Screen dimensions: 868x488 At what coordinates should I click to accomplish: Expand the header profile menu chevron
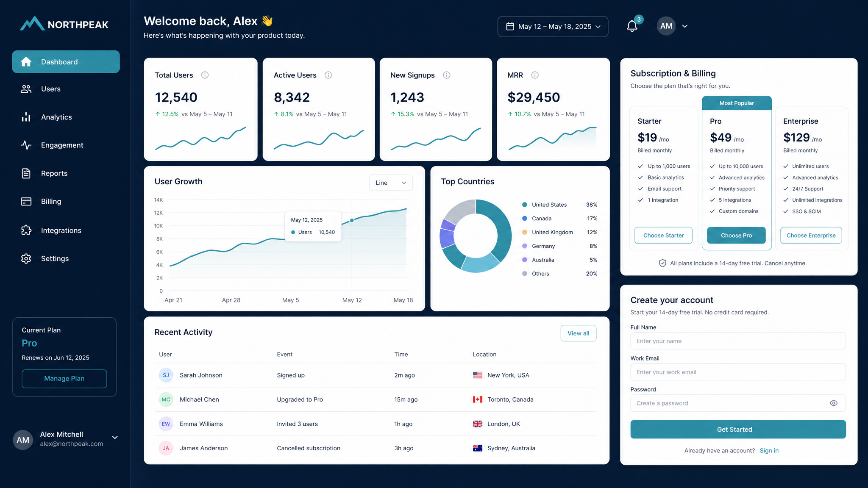[685, 26]
